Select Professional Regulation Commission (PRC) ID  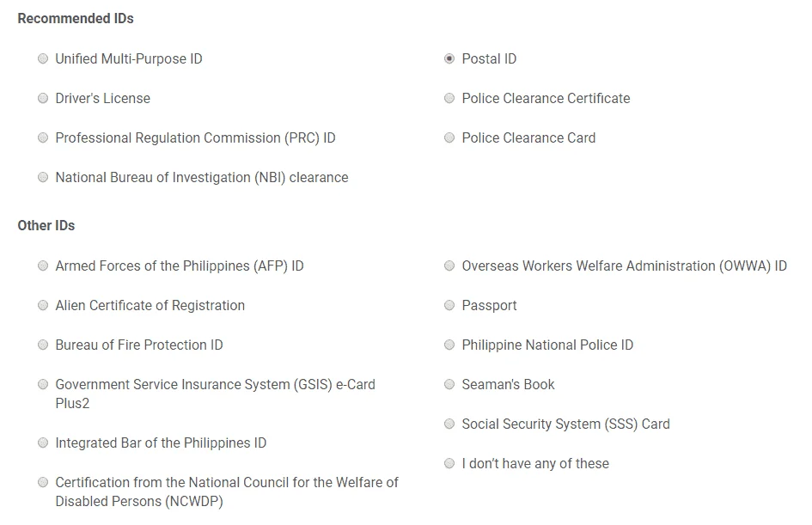43,137
